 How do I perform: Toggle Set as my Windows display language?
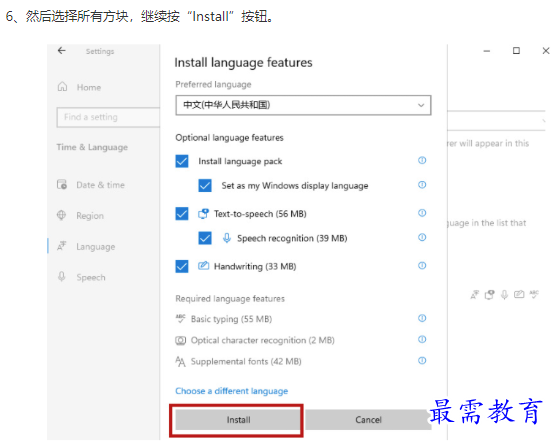[205, 185]
